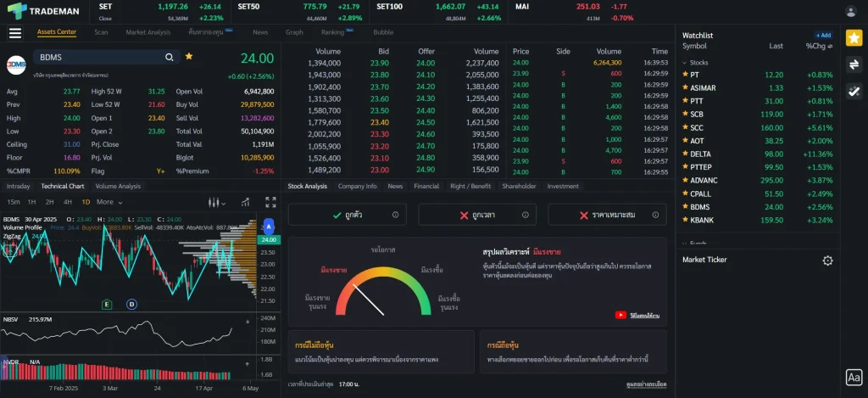Open the candlestick chart type dropdown
The height and width of the screenshot is (398, 868).
point(218,202)
